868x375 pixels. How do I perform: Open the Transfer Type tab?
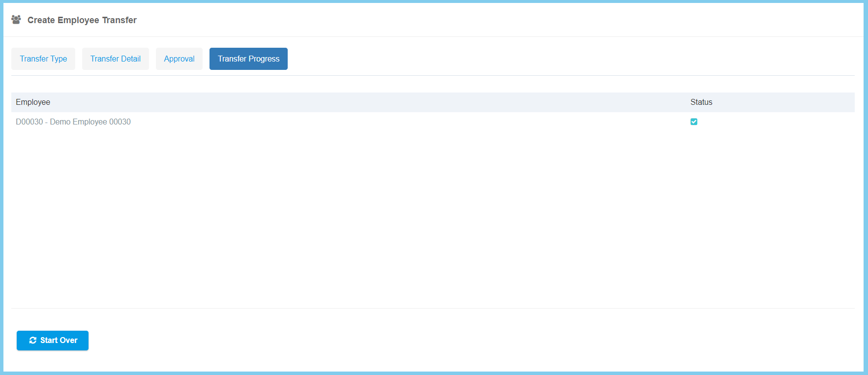pos(43,59)
